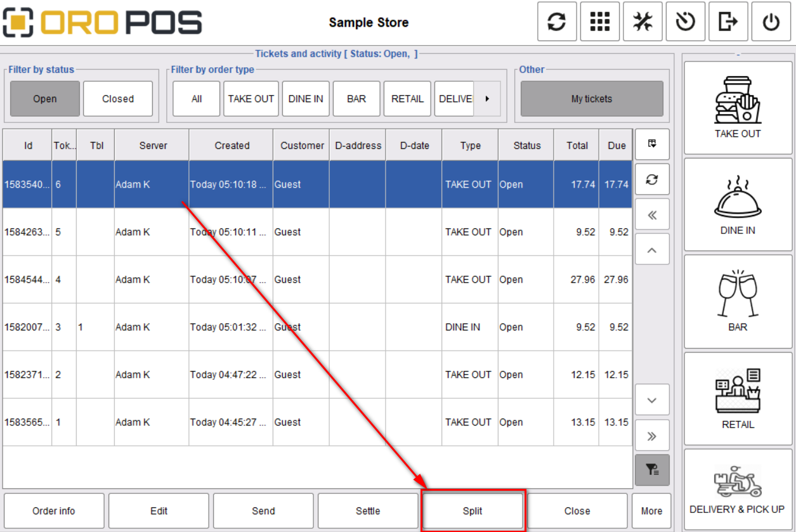Toggle the BAR order type filter
796x532 pixels.
pyautogui.click(x=356, y=99)
